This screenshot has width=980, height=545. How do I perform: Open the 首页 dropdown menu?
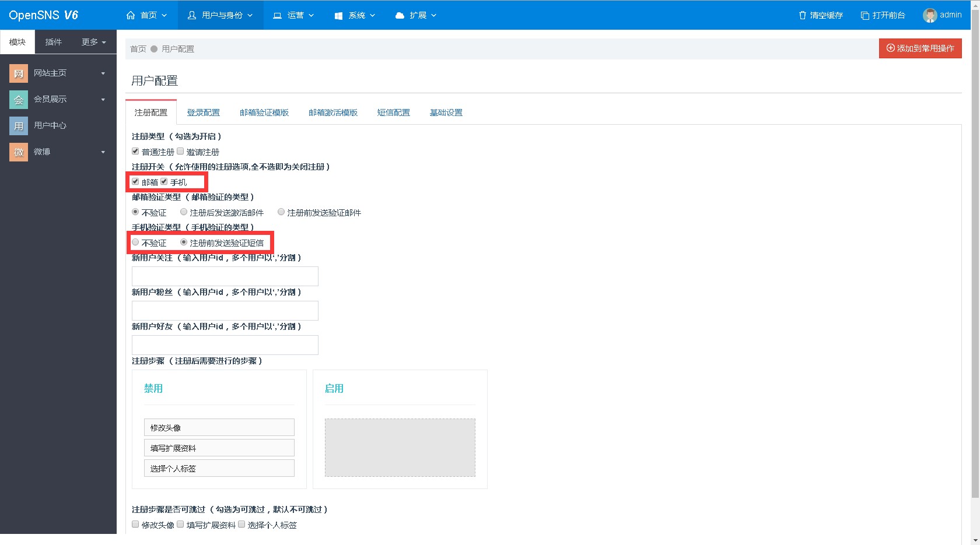pyautogui.click(x=147, y=15)
